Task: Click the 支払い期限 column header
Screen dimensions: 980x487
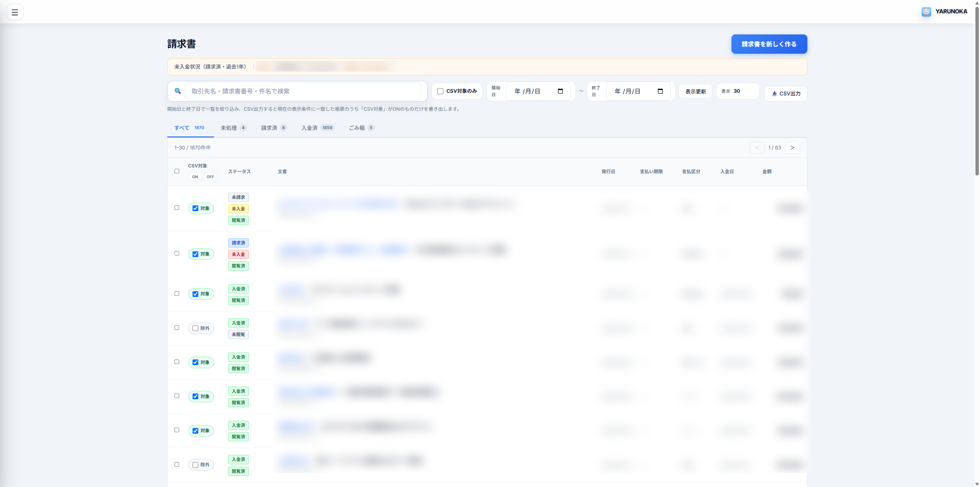Action: [651, 172]
